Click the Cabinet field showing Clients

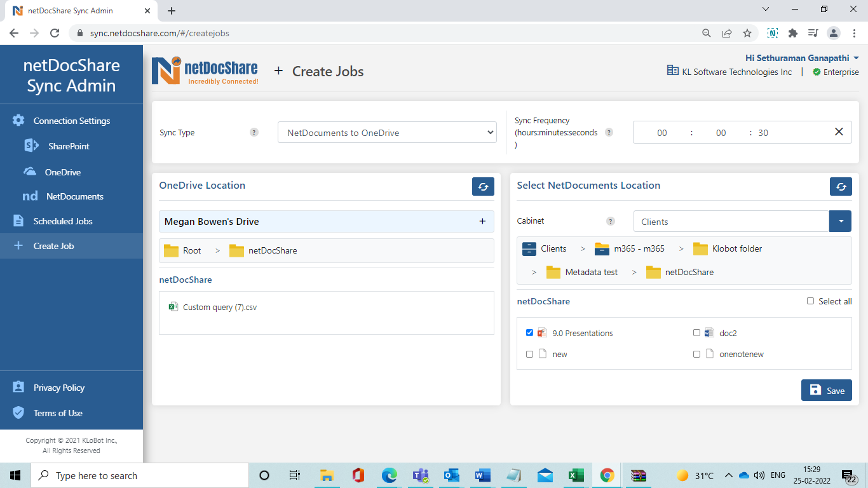[731, 221]
